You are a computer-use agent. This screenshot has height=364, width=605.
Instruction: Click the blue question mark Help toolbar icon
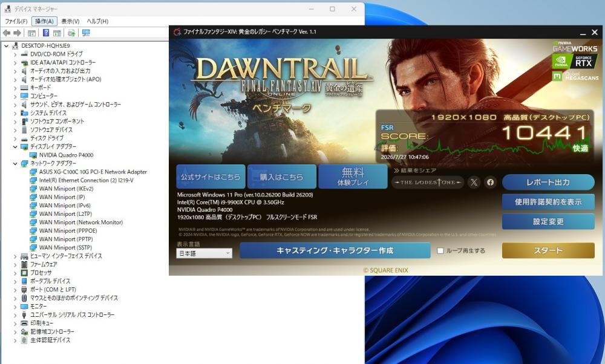tap(46, 33)
